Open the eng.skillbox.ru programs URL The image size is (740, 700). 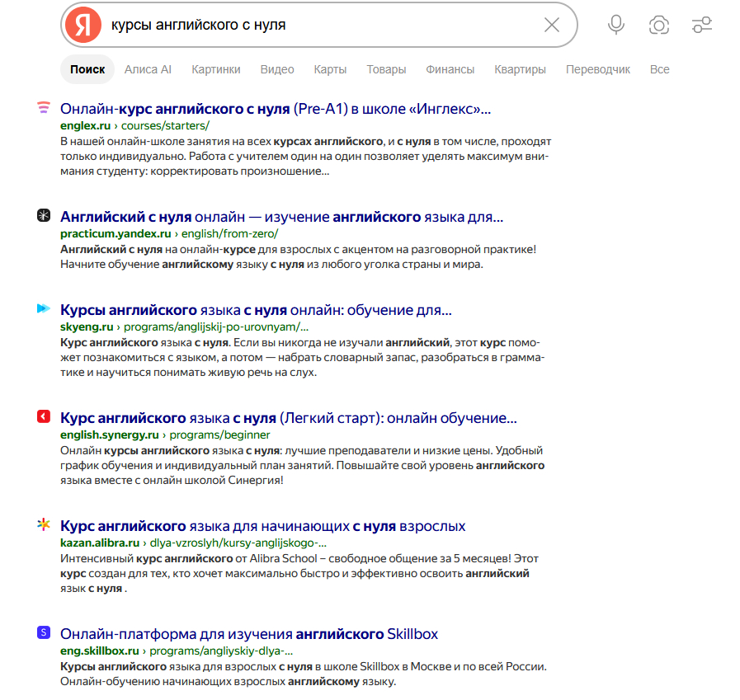177,651
